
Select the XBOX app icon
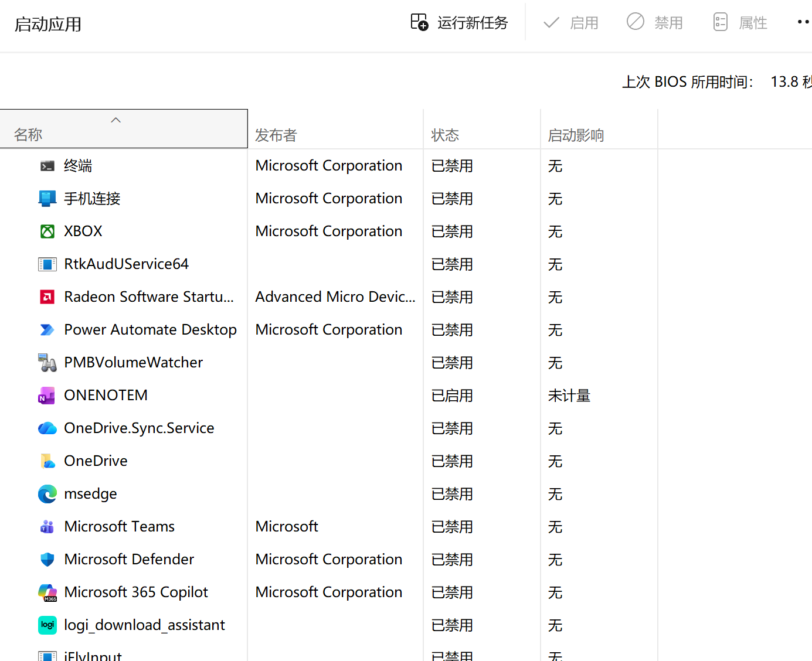point(47,231)
